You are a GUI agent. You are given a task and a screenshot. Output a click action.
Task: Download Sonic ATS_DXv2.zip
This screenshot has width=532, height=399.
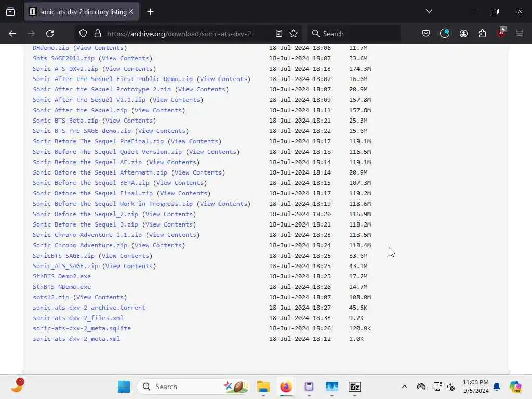point(65,69)
